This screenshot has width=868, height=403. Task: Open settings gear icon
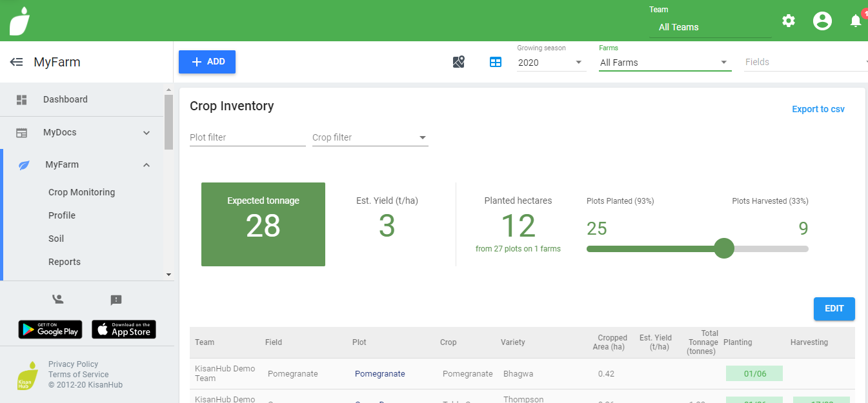click(x=789, y=21)
